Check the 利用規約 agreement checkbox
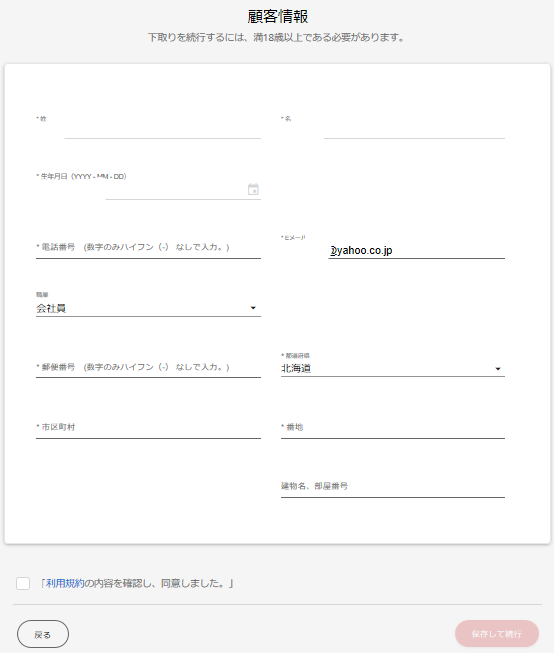 tap(23, 583)
